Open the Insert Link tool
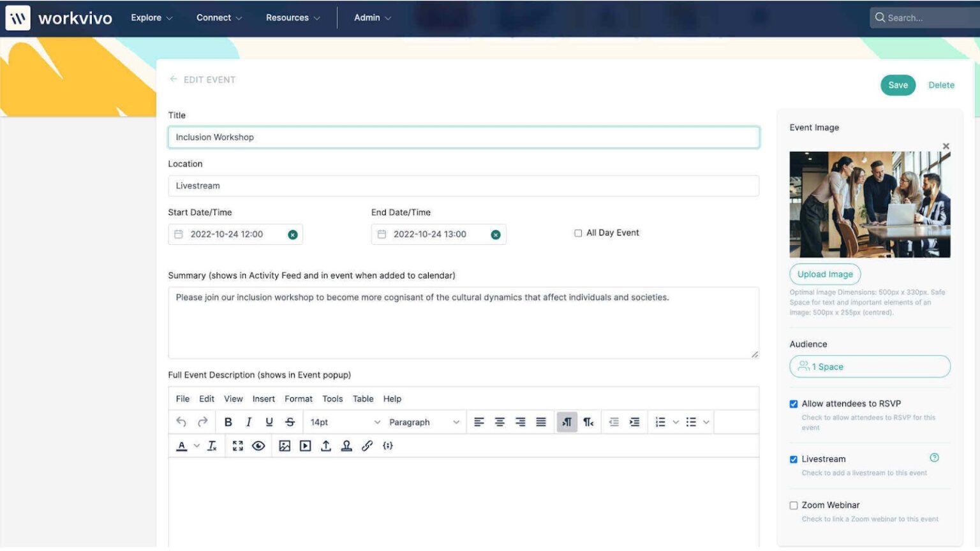 pos(367,446)
